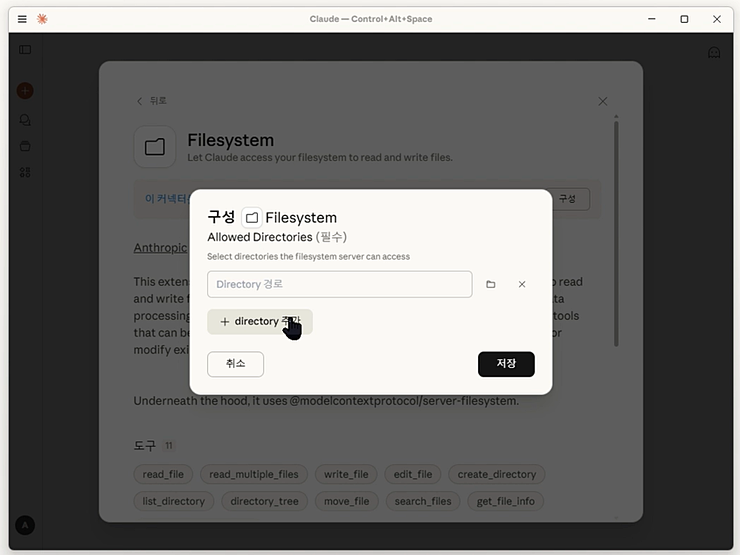Image resolution: width=740 pixels, height=555 pixels.
Task: Toggle the sidebar panel icon
Action: 25,50
